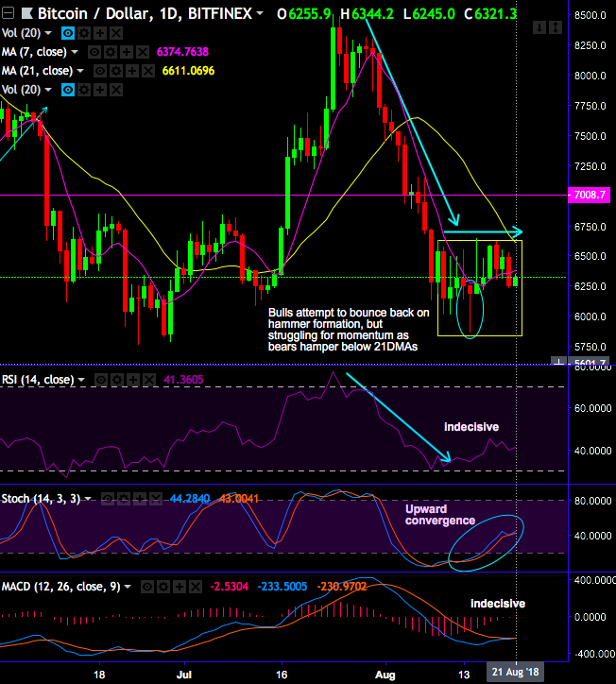Expand the MACD (12, 26, close, 9) dropdown

(x=128, y=587)
